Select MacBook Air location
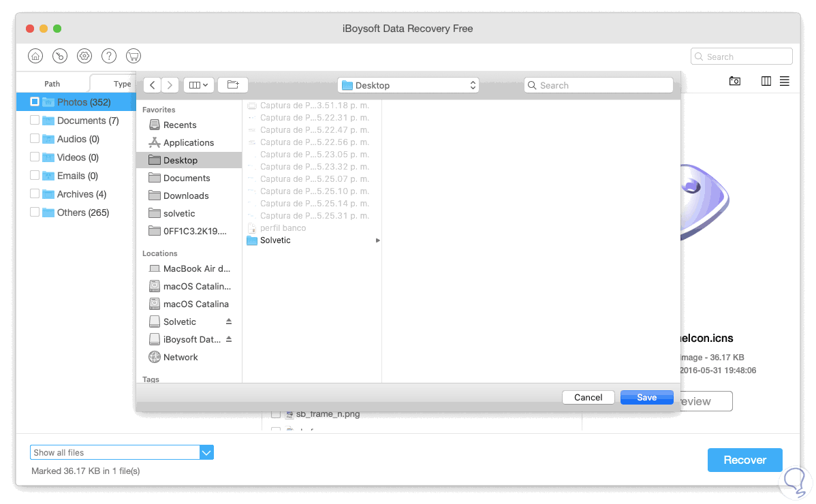The image size is (816, 504). (189, 268)
